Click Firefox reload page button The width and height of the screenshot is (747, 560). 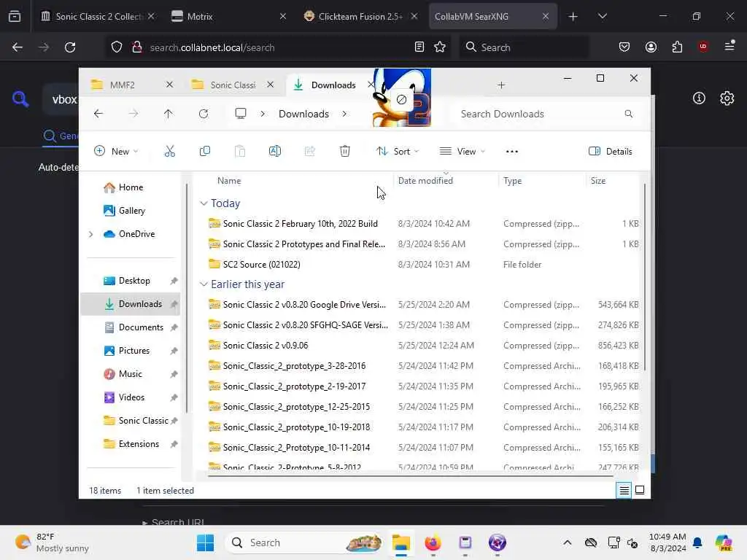pyautogui.click(x=70, y=47)
